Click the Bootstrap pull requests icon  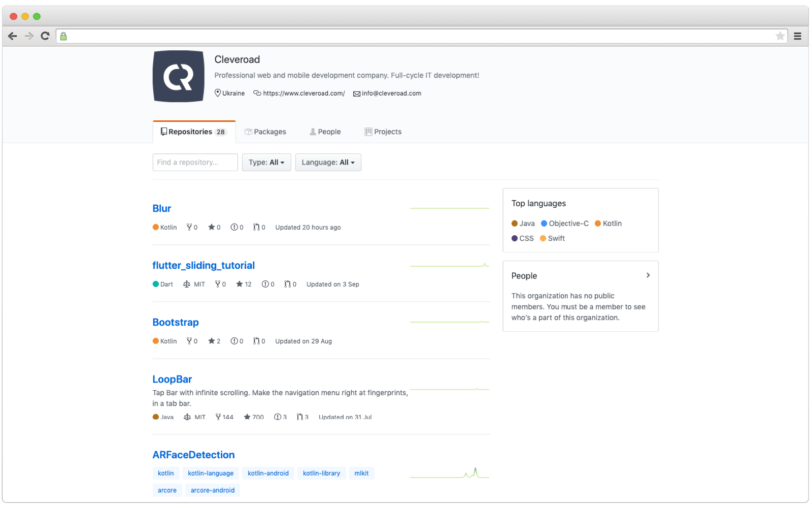(x=256, y=341)
